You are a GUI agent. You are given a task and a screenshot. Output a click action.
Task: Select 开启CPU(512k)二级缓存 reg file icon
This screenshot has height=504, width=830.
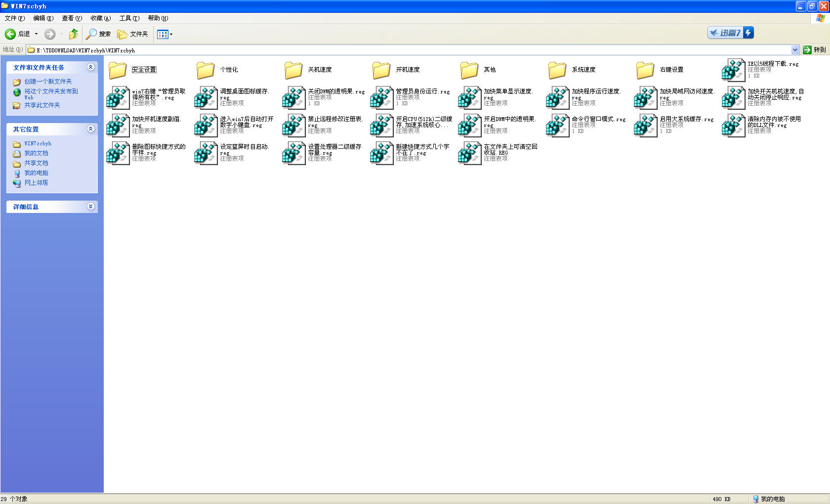(x=381, y=126)
